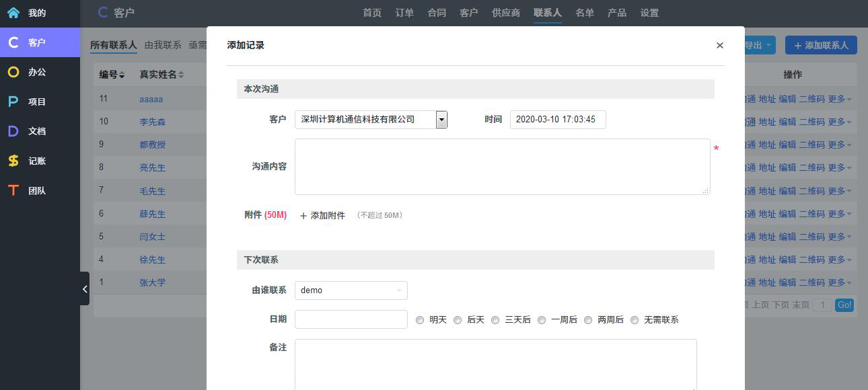Open contact link 徐先生
Image resolution: width=868 pixels, height=390 pixels.
(x=152, y=260)
